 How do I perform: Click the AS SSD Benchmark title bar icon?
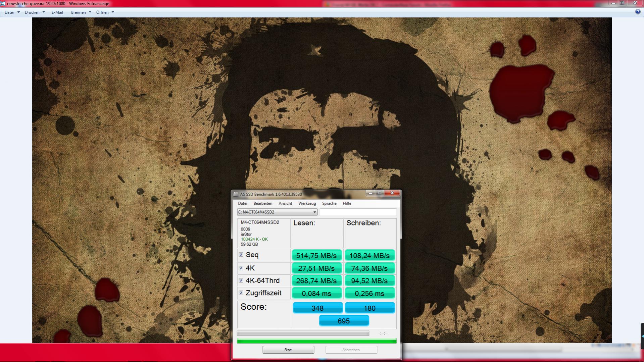(x=236, y=194)
